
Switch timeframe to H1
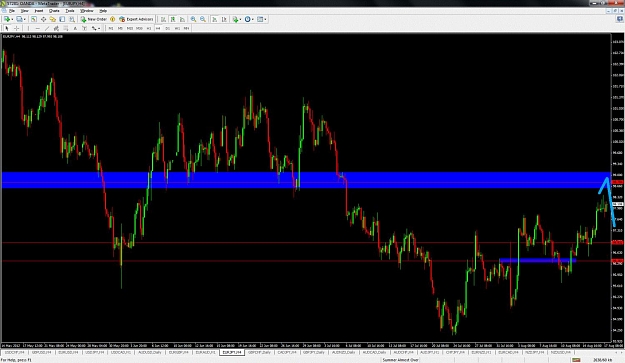[149, 28]
